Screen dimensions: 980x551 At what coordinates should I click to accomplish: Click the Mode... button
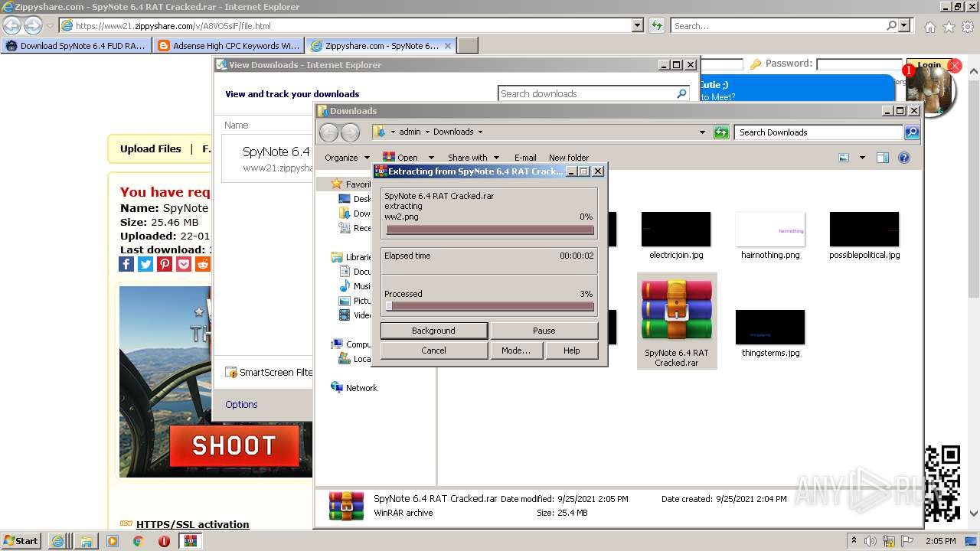516,350
